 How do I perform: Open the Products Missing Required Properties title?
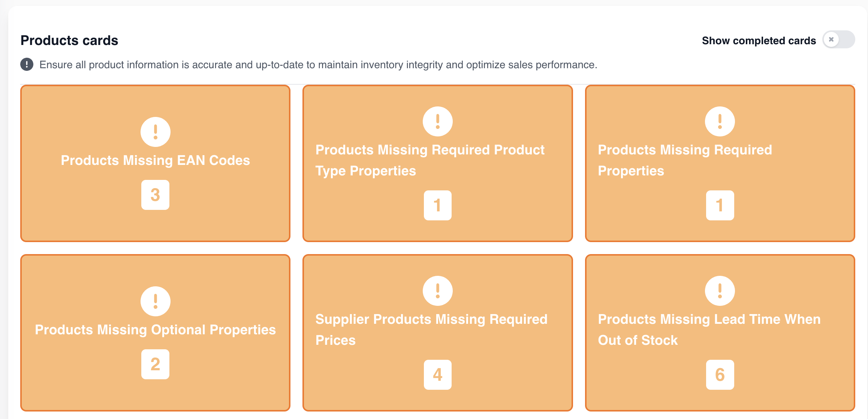coord(685,160)
